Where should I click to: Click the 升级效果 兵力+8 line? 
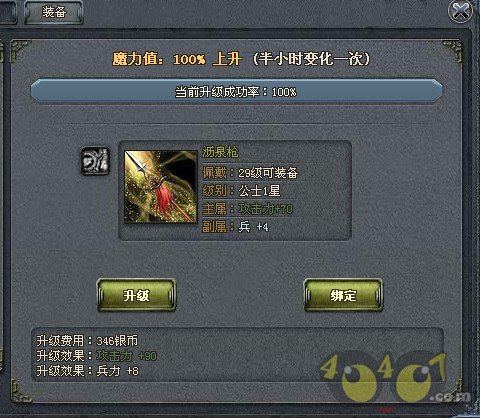[87, 371]
